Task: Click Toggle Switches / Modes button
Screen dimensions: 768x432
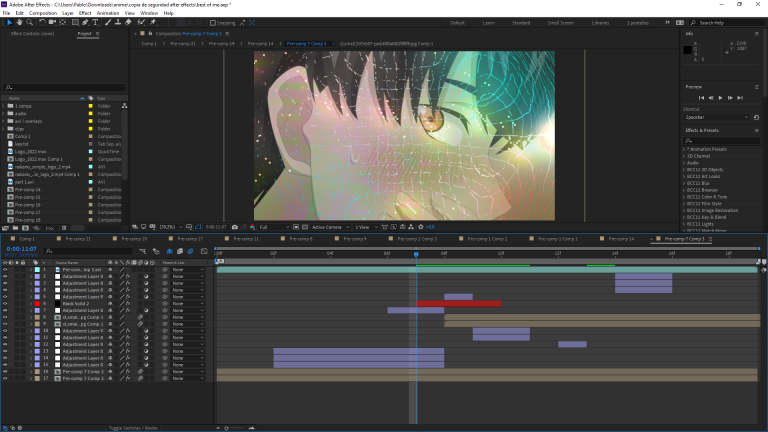Action: pos(133,428)
